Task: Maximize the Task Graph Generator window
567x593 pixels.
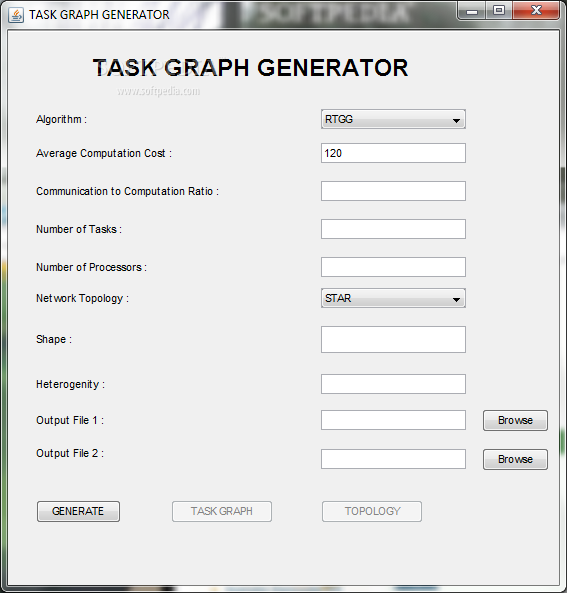Action: (499, 11)
